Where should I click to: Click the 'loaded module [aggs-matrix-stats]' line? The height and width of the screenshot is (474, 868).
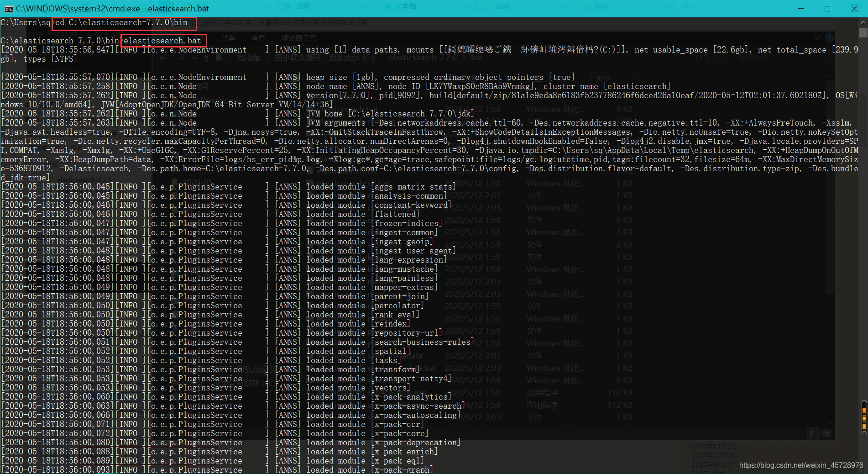[381, 187]
